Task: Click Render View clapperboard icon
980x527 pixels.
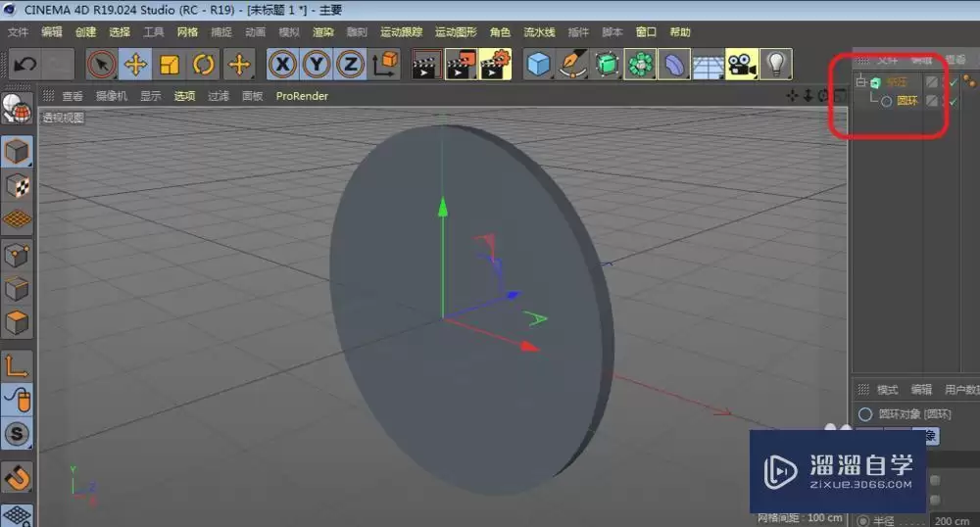Action: coord(426,65)
